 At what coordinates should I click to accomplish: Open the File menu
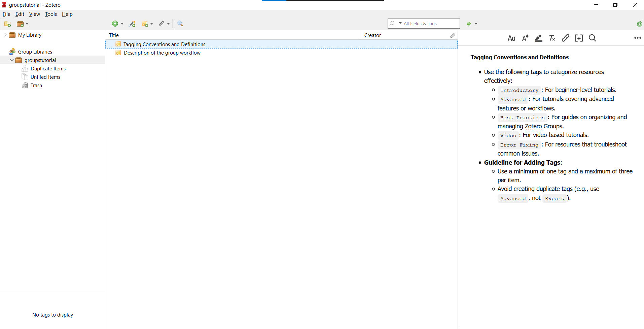coord(6,14)
